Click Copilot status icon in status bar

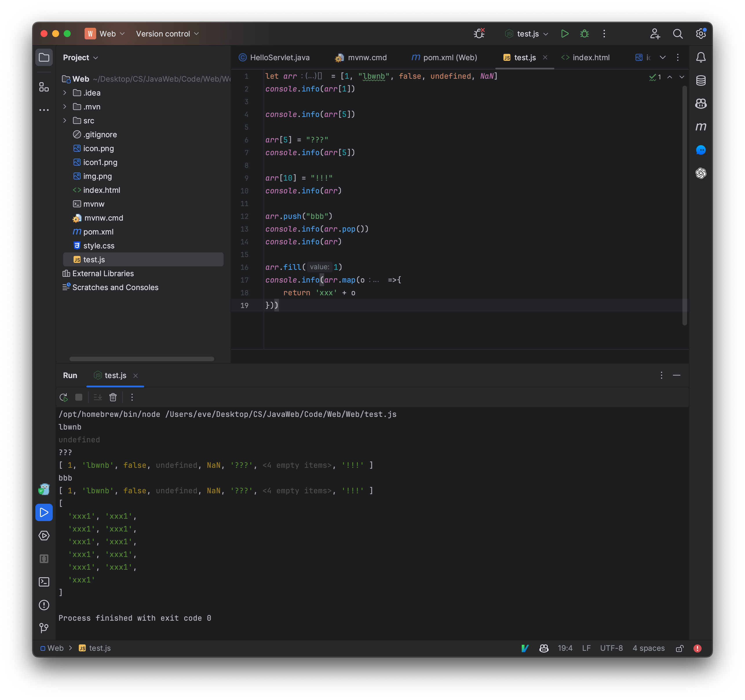click(x=544, y=648)
